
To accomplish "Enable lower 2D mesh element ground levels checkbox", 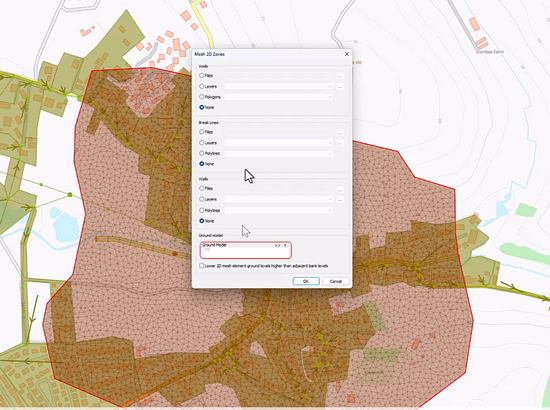I will 202,266.
